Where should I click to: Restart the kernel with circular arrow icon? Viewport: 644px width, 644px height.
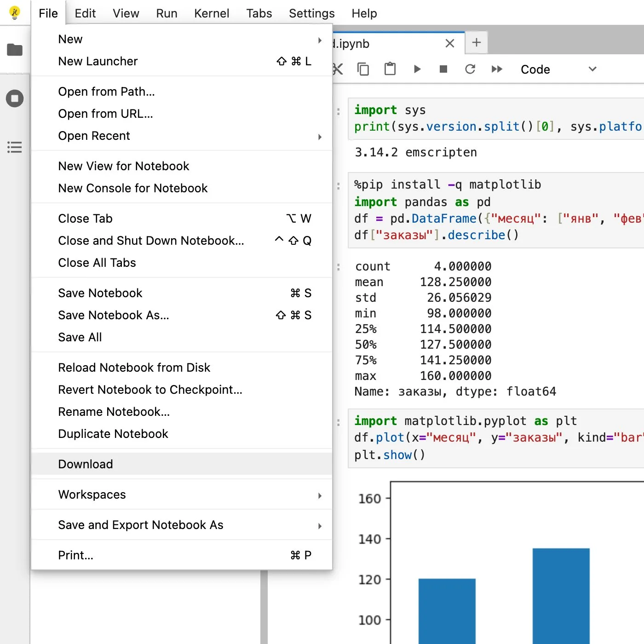pos(470,69)
